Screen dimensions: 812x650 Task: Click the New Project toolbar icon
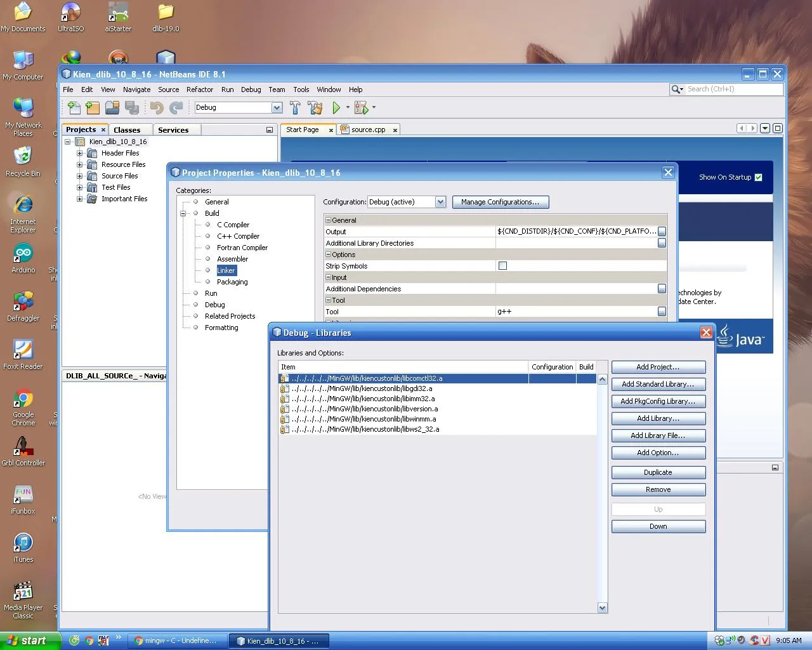point(93,108)
